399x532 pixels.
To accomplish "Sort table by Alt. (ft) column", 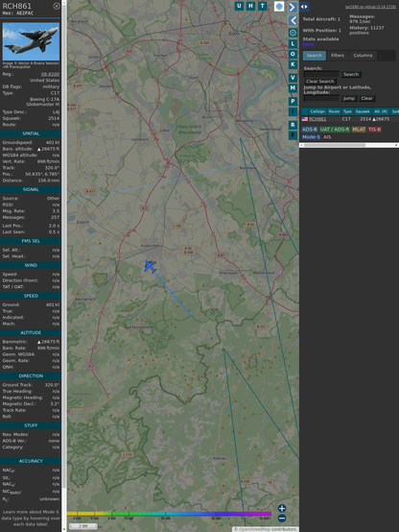I will point(381,111).
